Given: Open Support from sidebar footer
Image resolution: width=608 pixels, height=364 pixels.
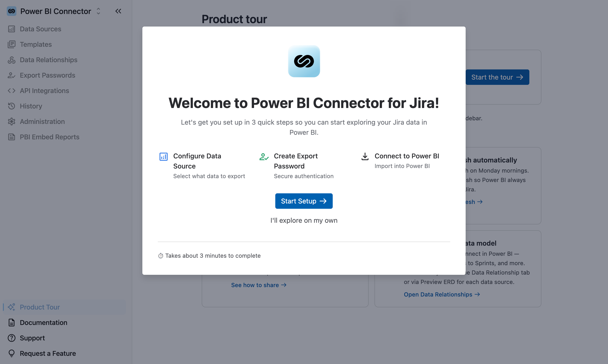Looking at the screenshot, I should pos(65,338).
